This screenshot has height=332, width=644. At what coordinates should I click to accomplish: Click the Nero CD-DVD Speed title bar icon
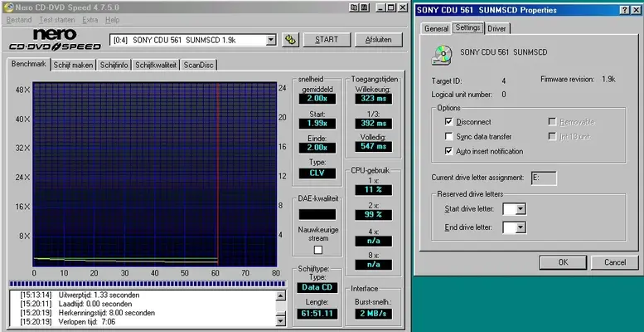9,7
